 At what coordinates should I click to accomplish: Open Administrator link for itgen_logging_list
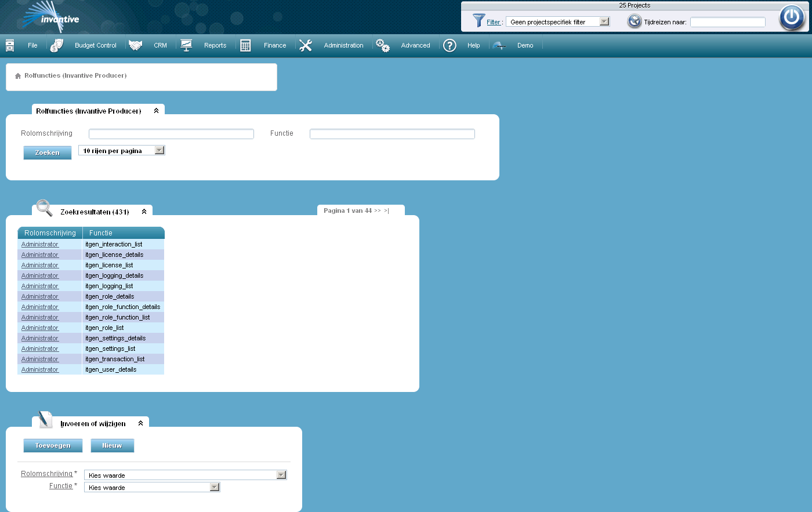click(40, 286)
